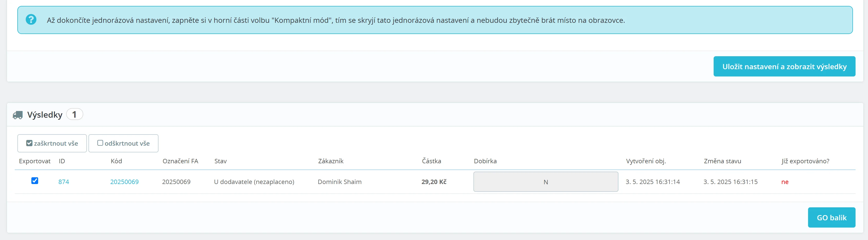Focus the Dobírka input field

[546, 182]
